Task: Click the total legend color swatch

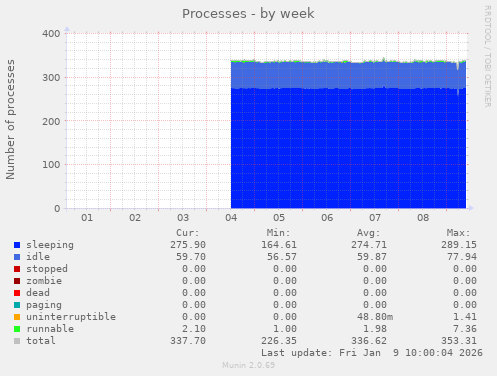Action: click(x=17, y=341)
